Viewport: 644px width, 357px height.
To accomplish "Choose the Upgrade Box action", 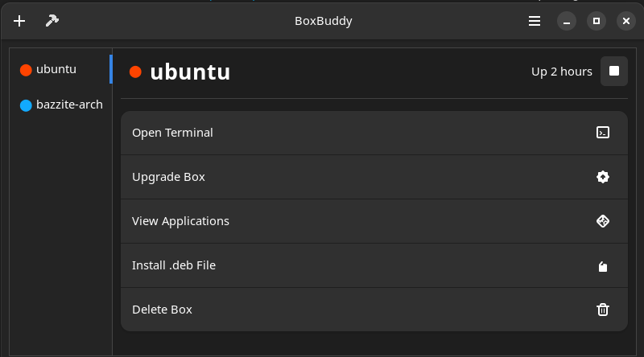I will tap(374, 177).
